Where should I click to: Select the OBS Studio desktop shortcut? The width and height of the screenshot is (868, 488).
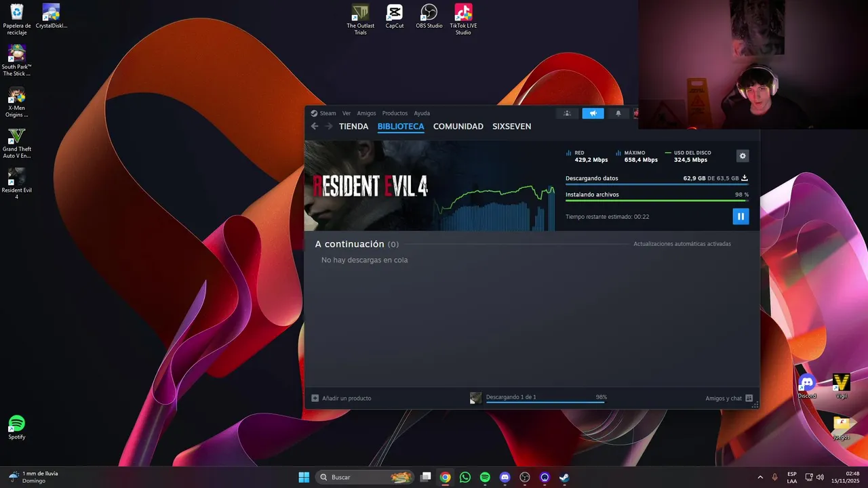[x=429, y=16]
